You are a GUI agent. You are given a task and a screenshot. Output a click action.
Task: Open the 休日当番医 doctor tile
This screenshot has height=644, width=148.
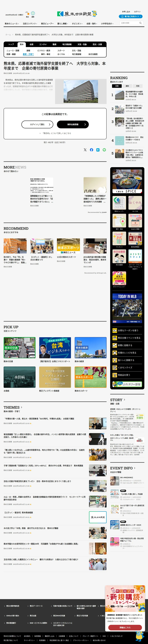pos(119,256)
